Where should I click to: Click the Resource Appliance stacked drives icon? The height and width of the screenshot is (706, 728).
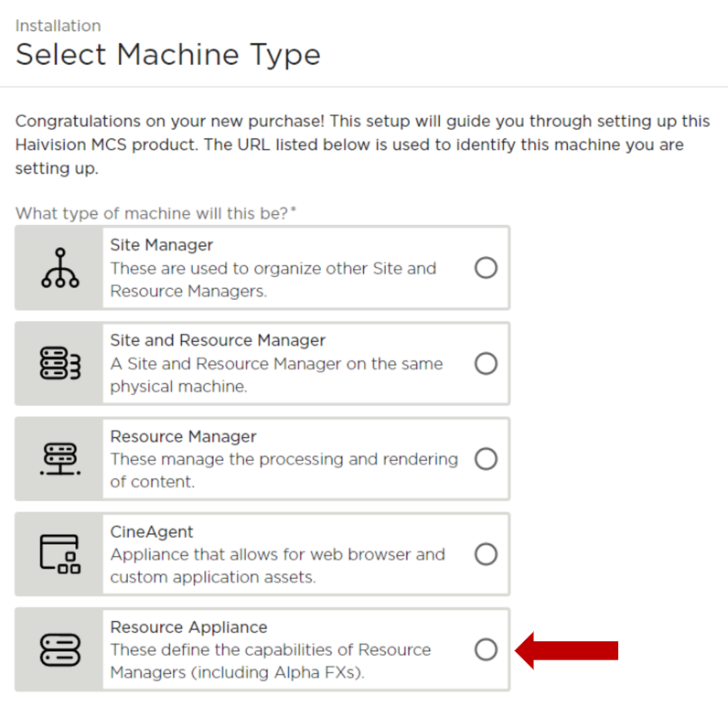(x=60, y=649)
